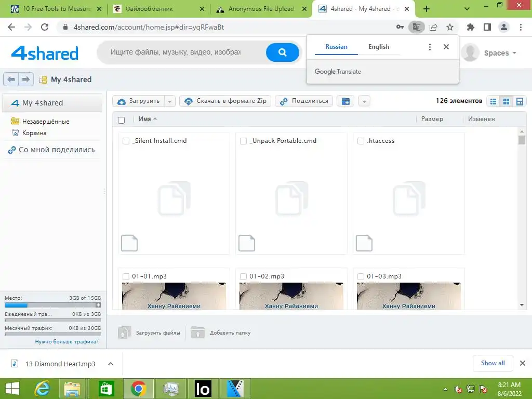Image resolution: width=532 pixels, height=399 pixels.
Task: Check the 01-01.mp3 checkbox
Action: [126, 276]
